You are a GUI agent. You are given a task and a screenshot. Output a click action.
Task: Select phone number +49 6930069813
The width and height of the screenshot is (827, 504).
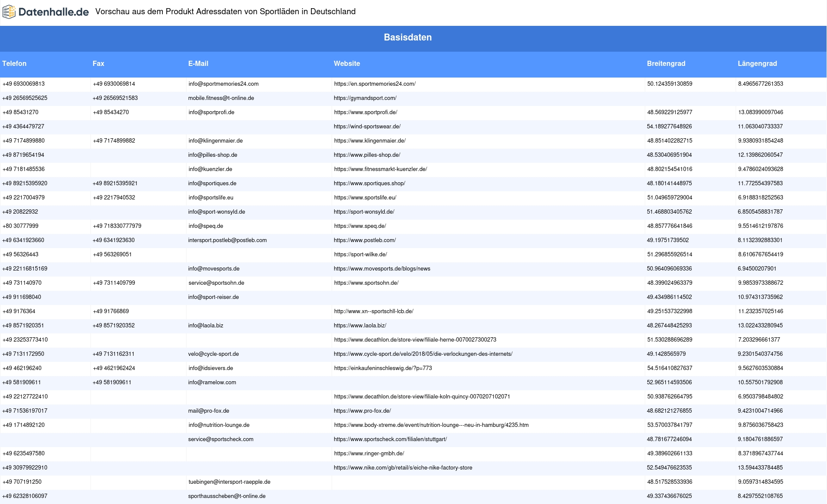tap(24, 84)
